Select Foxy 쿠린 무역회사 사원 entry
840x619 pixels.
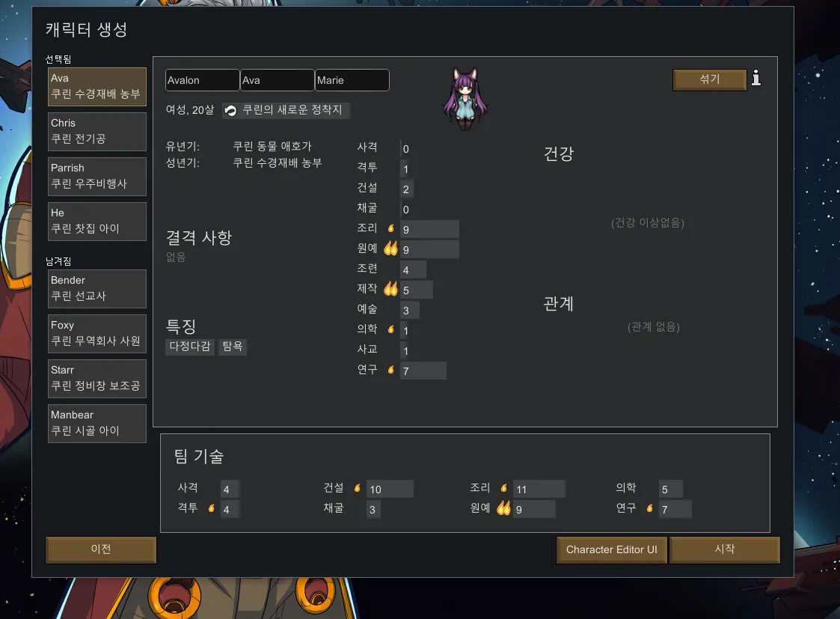click(x=97, y=333)
